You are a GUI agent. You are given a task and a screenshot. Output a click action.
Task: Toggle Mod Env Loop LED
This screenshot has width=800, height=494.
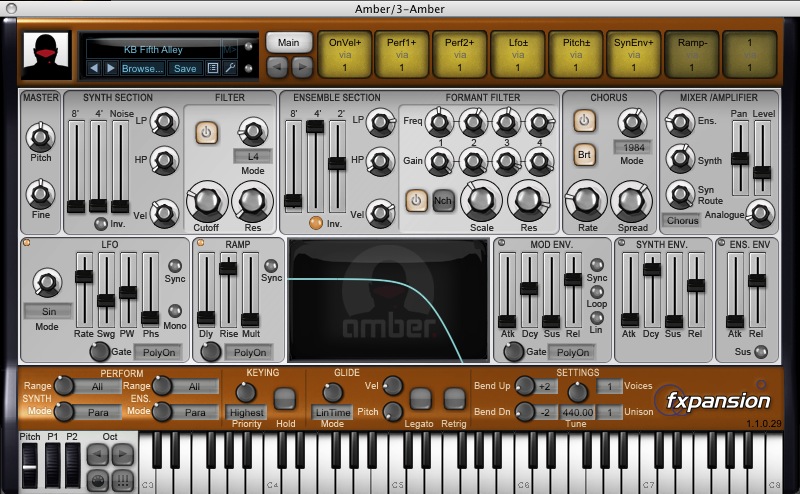coord(597,292)
